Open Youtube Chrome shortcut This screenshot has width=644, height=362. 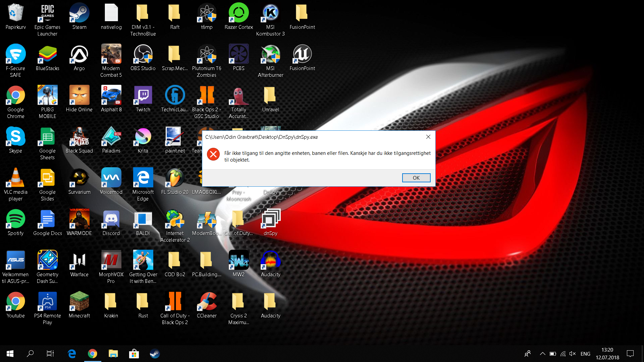coord(15,305)
